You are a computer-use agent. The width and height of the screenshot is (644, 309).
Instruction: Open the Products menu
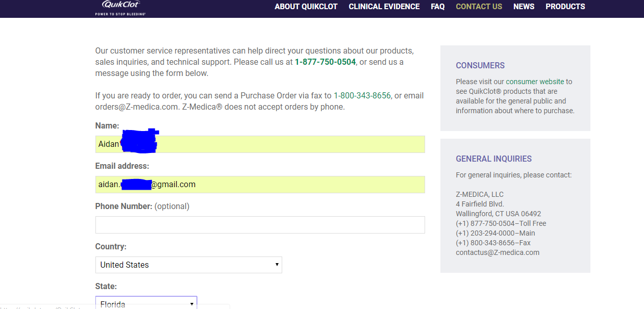click(x=565, y=7)
